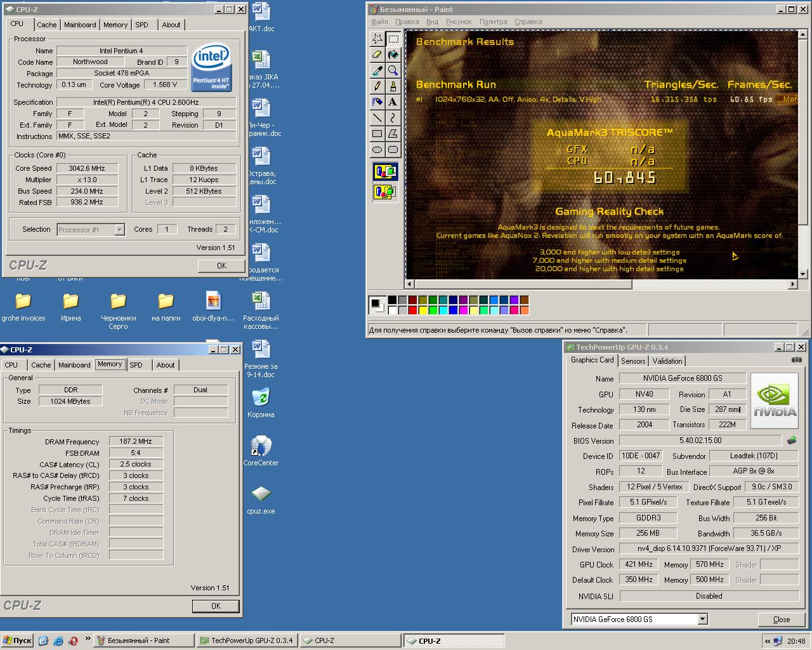Open the Правка menu in Paint

click(407, 22)
